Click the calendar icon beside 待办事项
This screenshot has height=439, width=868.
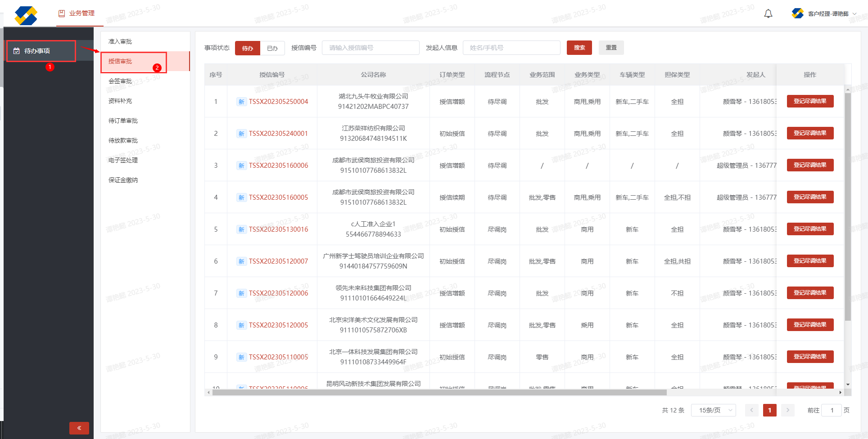pos(17,51)
